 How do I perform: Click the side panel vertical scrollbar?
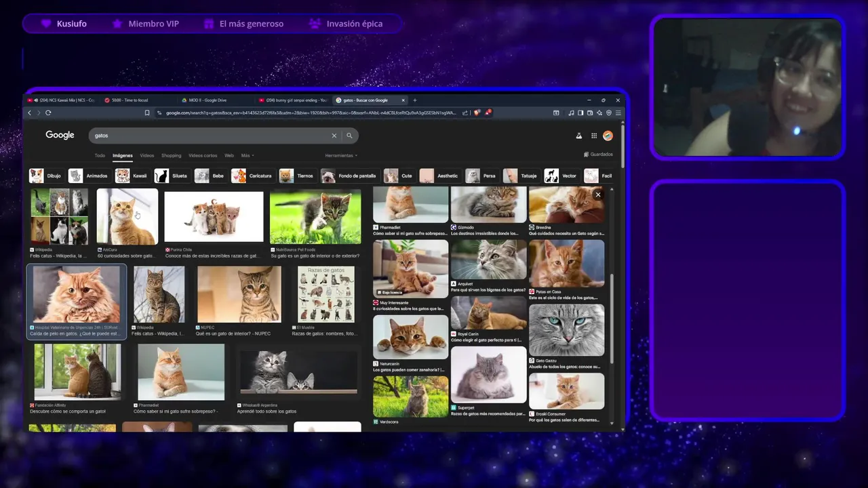point(612,319)
